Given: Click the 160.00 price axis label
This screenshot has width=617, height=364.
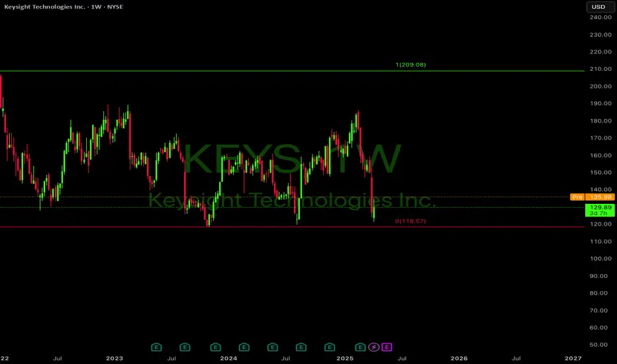Looking at the screenshot, I should coord(600,155).
